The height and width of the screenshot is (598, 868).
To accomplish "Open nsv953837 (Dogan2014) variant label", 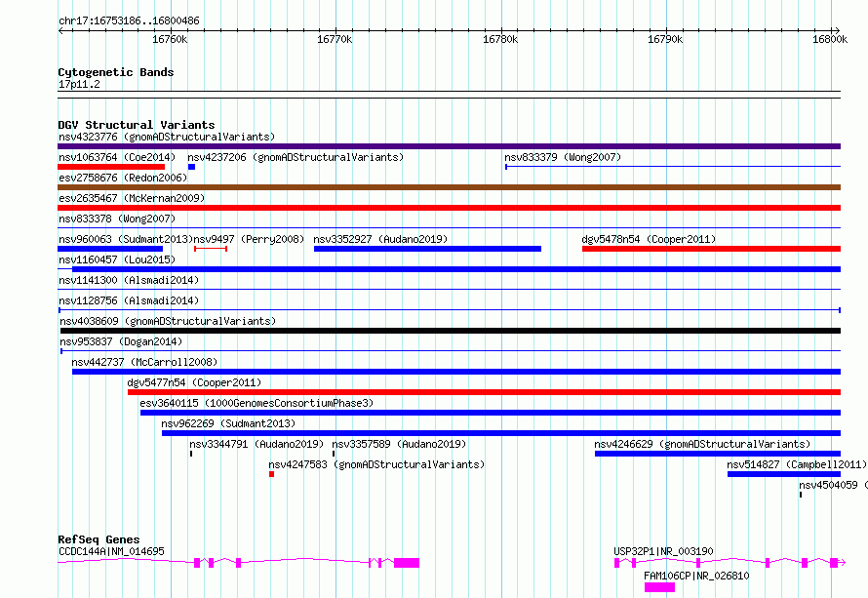I will (x=121, y=341).
